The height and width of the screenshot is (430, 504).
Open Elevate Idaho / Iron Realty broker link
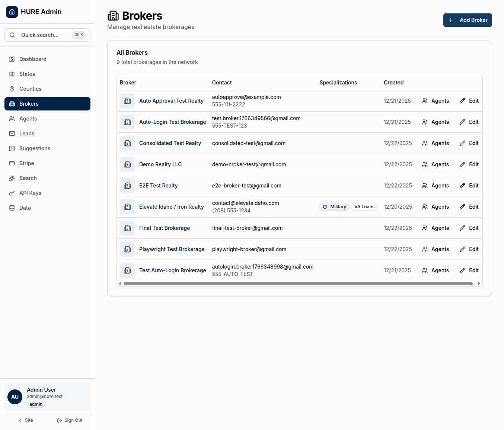click(172, 207)
